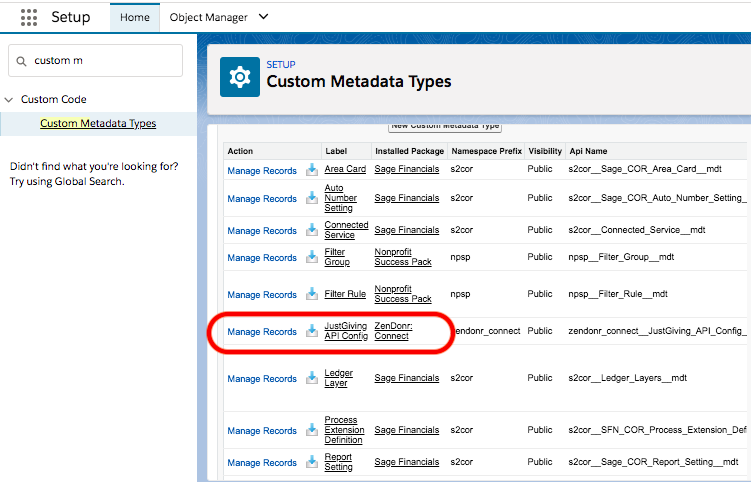Manage Records for Process Extension Definition
The image size is (751, 482).
point(262,431)
